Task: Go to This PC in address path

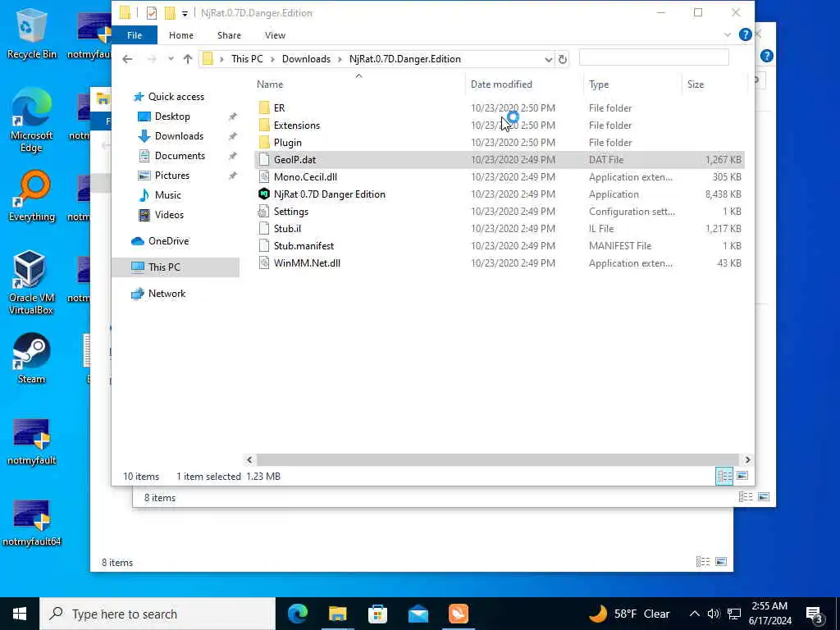Action: coord(247,59)
